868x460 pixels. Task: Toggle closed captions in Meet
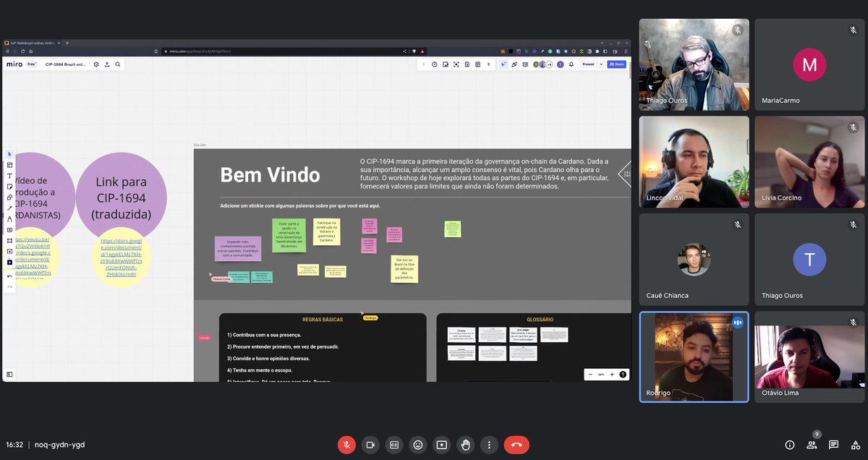(x=394, y=445)
